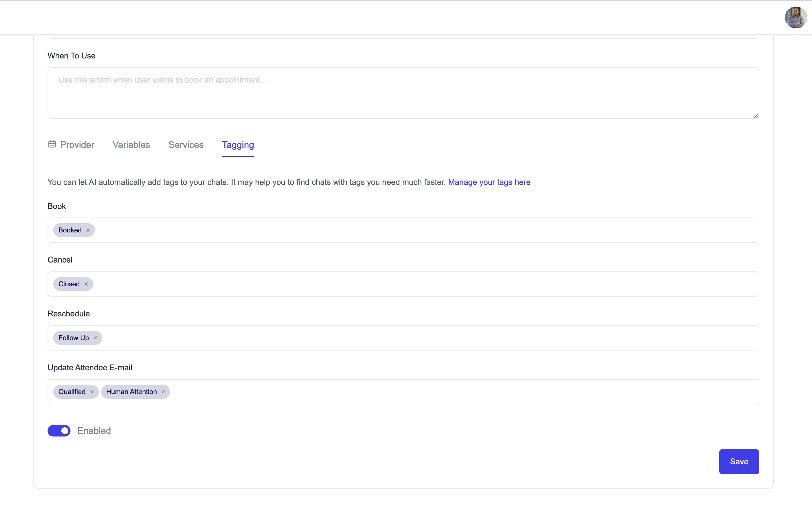Remove the Closed tag from Cancel
This screenshot has height=509, width=812.
(86, 284)
